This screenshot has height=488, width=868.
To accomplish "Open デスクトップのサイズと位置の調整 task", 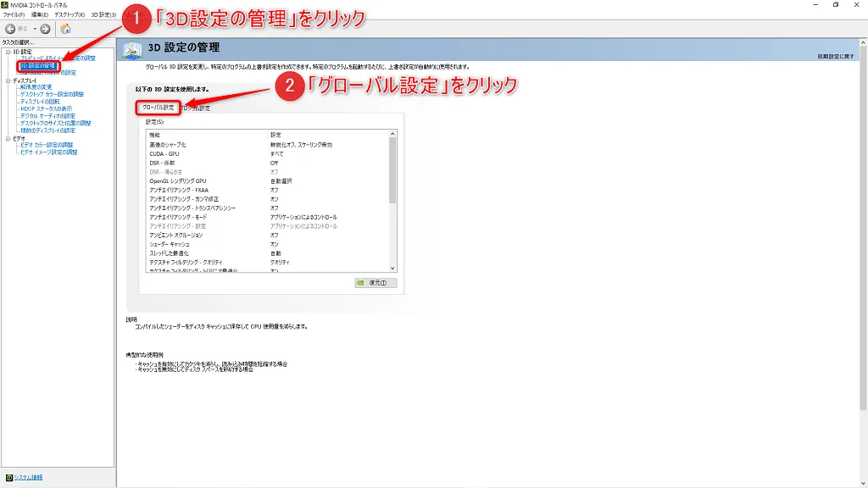I will point(55,124).
